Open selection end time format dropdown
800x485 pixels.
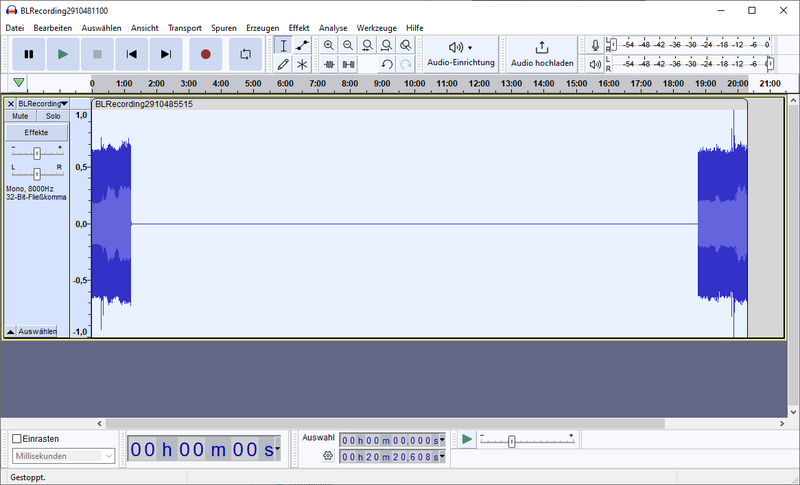tap(442, 456)
